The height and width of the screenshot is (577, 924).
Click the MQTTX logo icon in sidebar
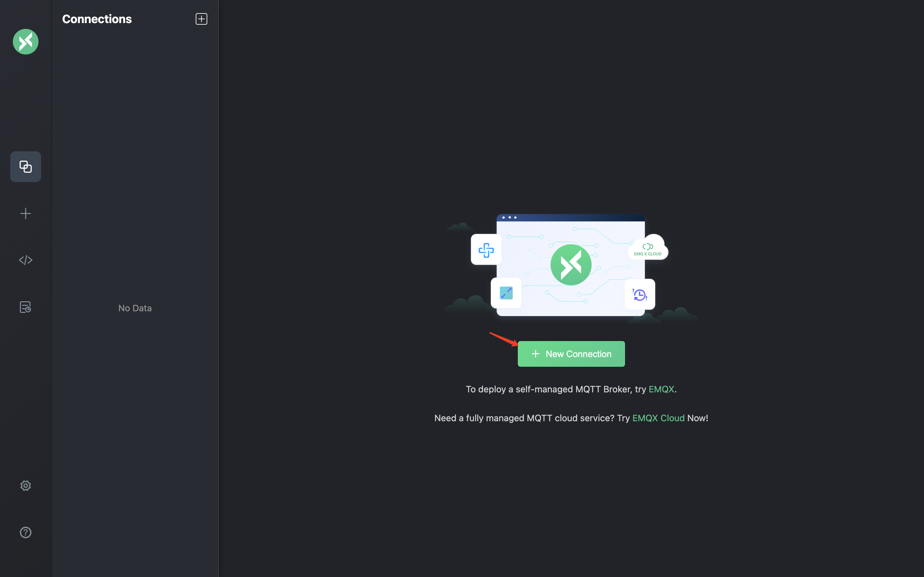pyautogui.click(x=25, y=41)
